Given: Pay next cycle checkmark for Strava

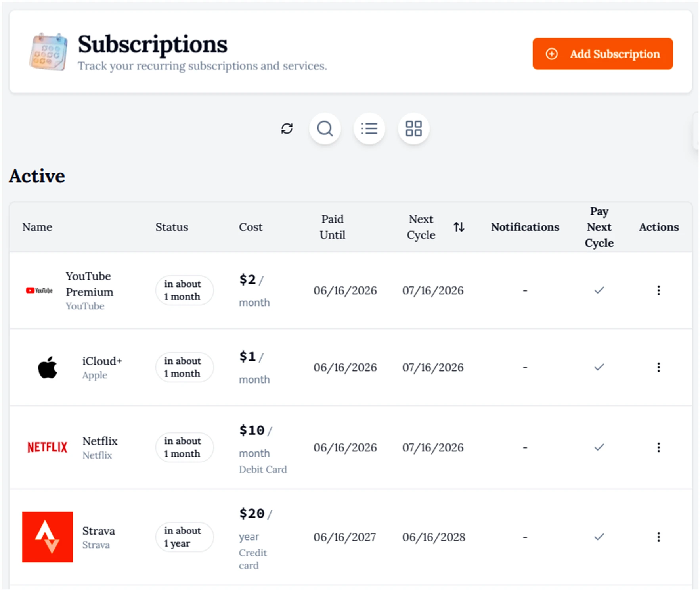Looking at the screenshot, I should pos(599,537).
